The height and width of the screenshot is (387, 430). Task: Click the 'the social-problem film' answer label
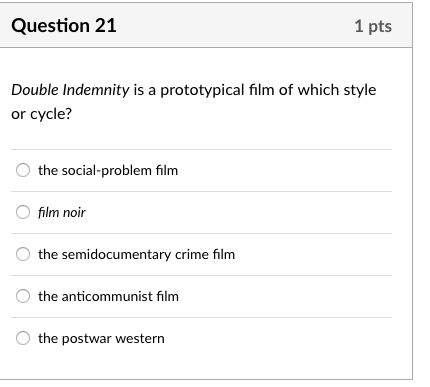108,170
